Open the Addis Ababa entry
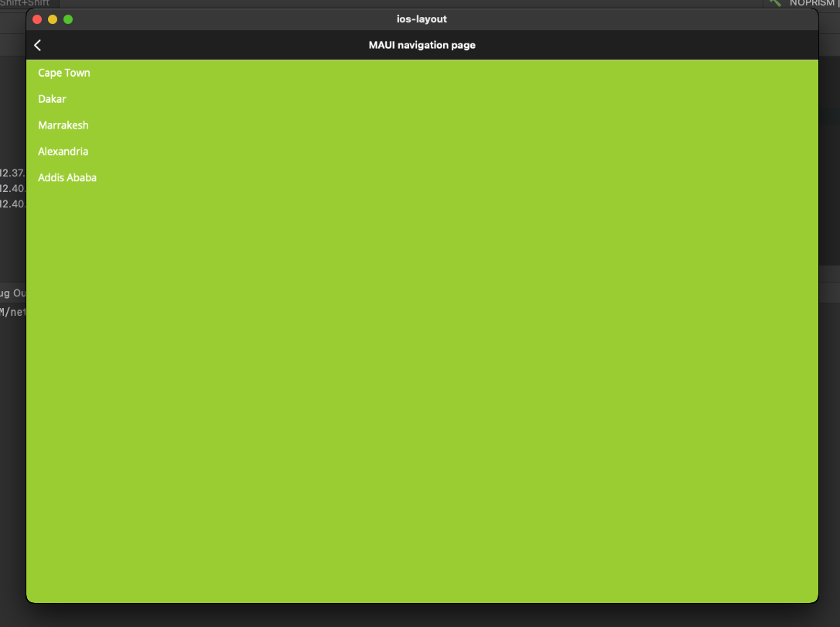 coord(422,178)
